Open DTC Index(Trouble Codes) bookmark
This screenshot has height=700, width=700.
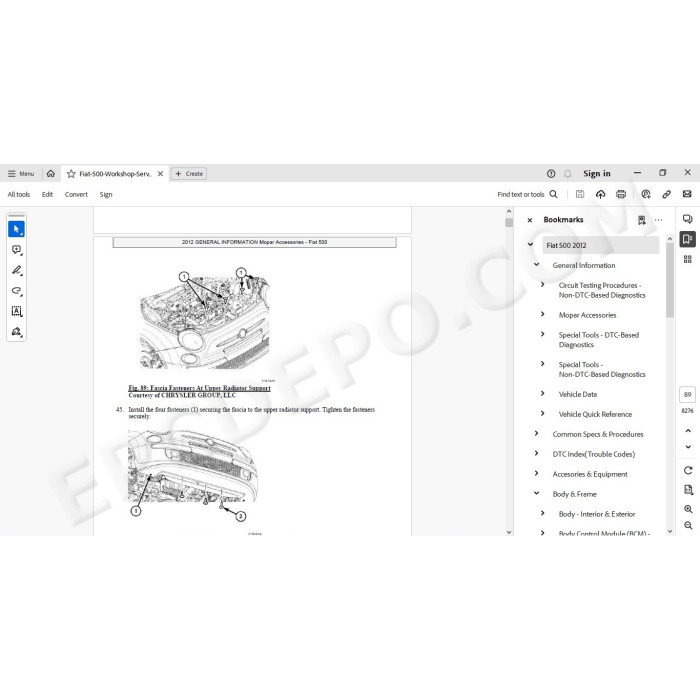tap(593, 454)
